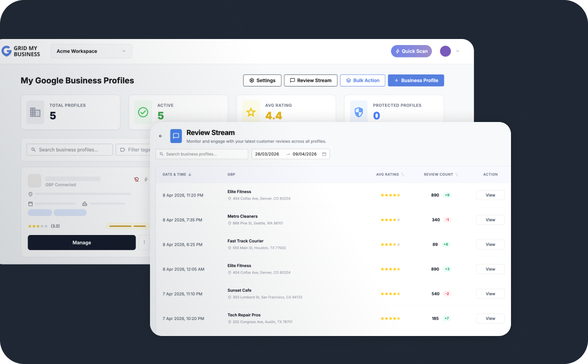The width and height of the screenshot is (588, 364).
Task: Open the date range calendar icon
Action: [x=324, y=154]
